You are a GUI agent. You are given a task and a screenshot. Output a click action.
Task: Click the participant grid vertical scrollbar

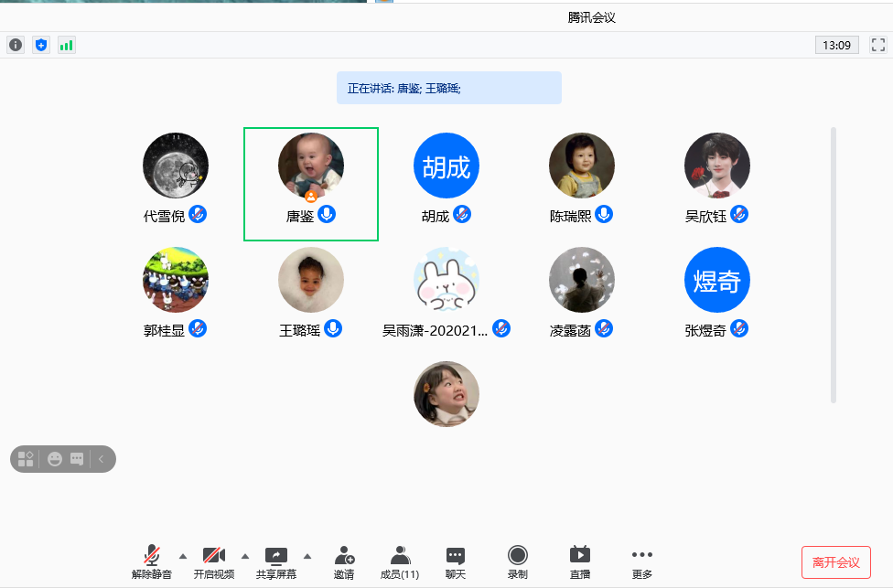click(834, 265)
